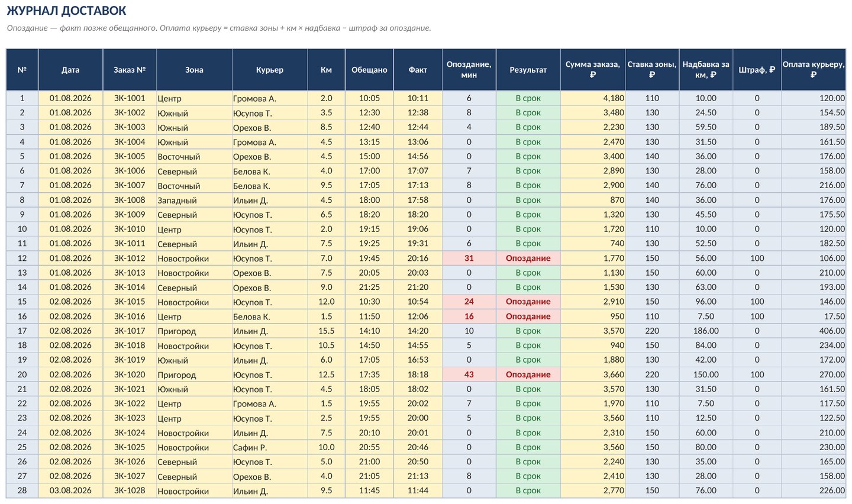Select the Дата column header

click(x=70, y=70)
